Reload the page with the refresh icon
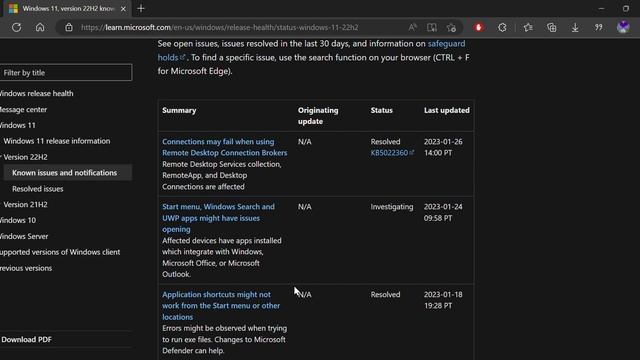The image size is (640, 360). click(x=16, y=27)
